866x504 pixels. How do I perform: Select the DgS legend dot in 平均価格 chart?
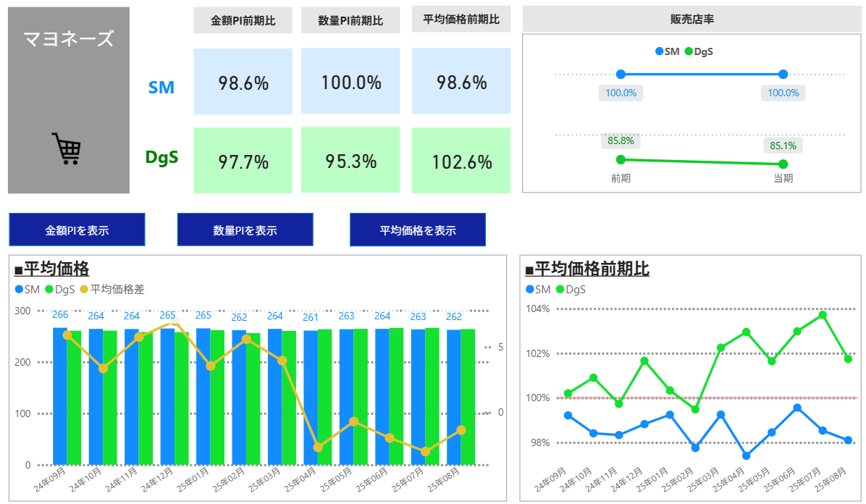click(x=49, y=290)
